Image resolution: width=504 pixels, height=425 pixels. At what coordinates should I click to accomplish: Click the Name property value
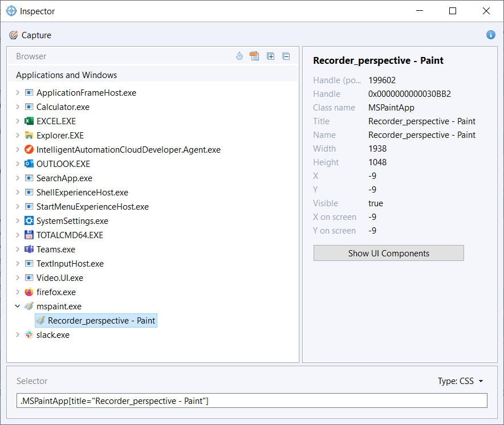point(422,135)
